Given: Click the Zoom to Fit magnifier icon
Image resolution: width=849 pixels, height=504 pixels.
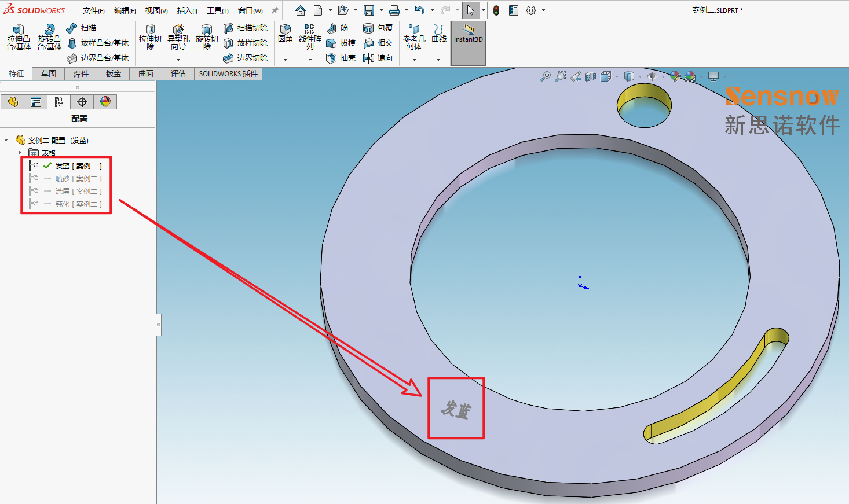Looking at the screenshot, I should point(545,76).
